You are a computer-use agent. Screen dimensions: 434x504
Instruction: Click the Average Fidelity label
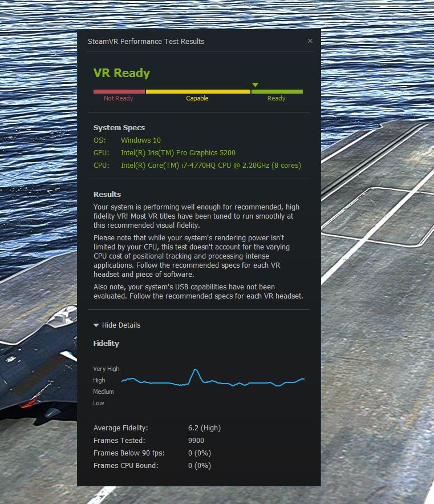coord(121,428)
